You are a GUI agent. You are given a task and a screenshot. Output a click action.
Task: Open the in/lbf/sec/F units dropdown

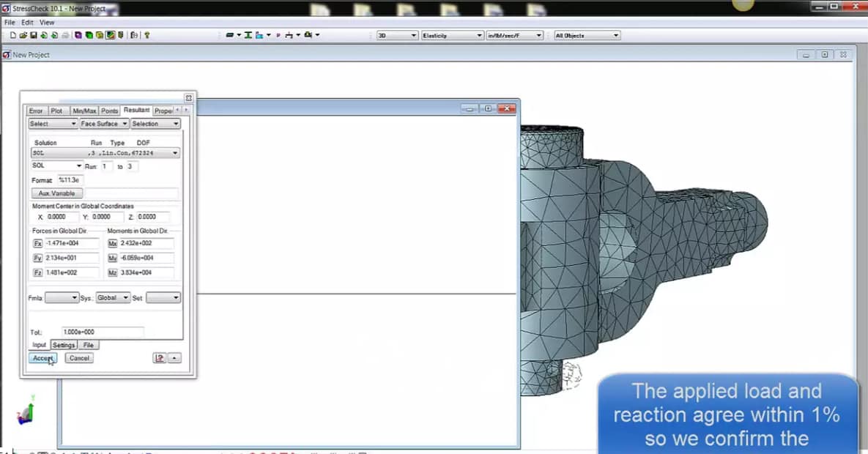pos(540,34)
